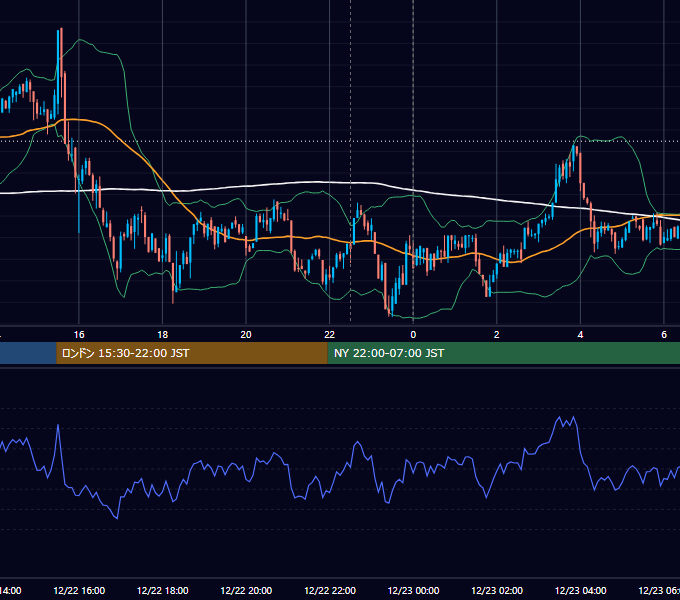
Task: Click the 2 hour axis label
Action: click(497, 335)
